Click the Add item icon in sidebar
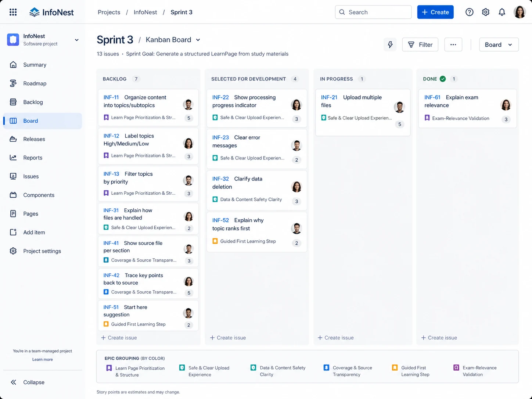Screen dimensions: 532x399 point(13,232)
